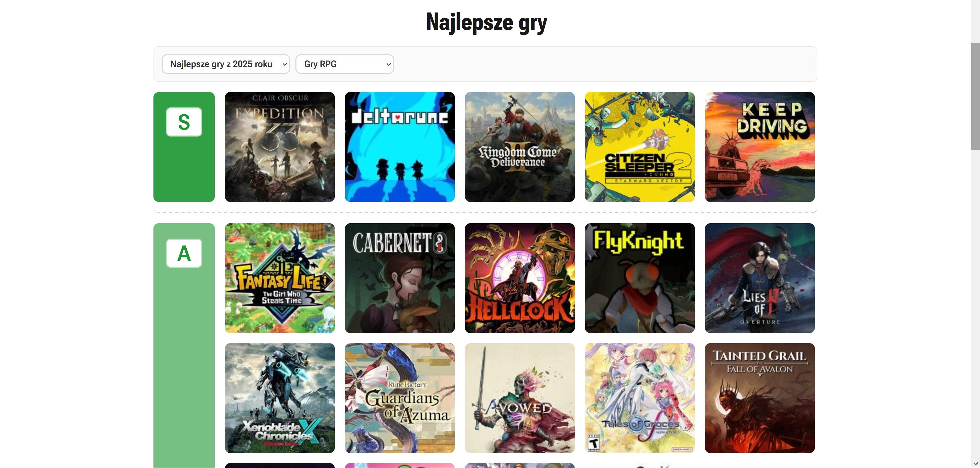The width and height of the screenshot is (980, 468).
Task: Click the A tier badge
Action: [184, 253]
